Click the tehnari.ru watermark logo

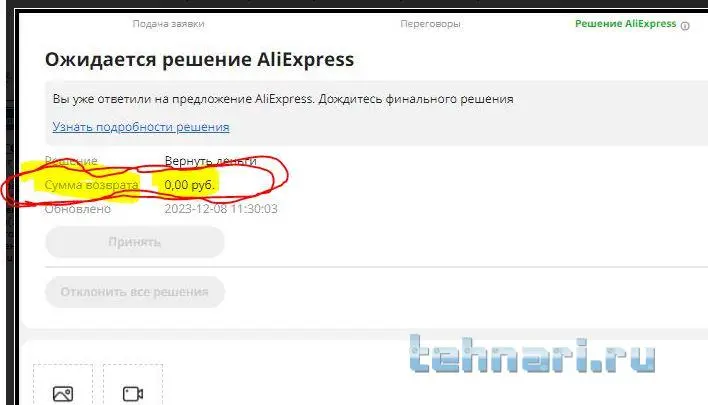point(532,354)
